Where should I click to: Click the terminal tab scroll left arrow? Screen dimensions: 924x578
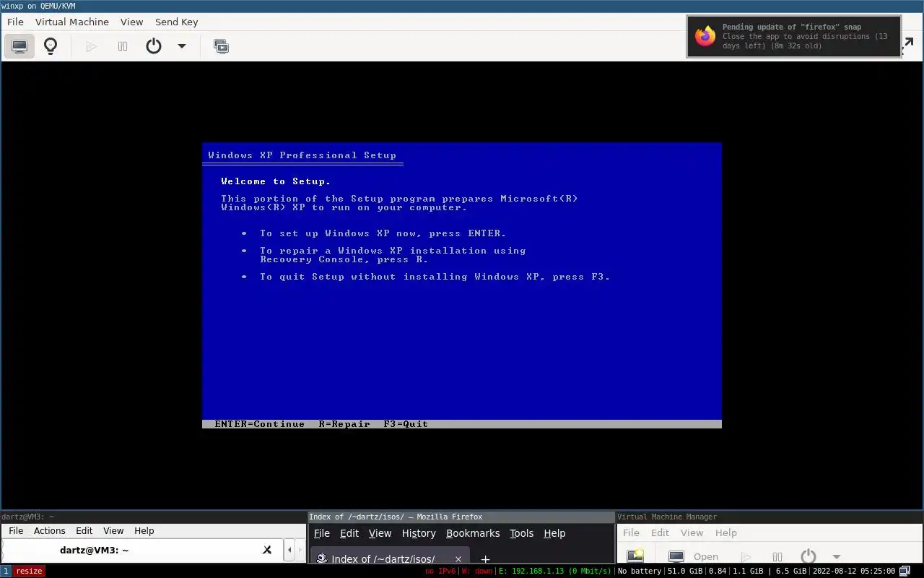point(289,550)
